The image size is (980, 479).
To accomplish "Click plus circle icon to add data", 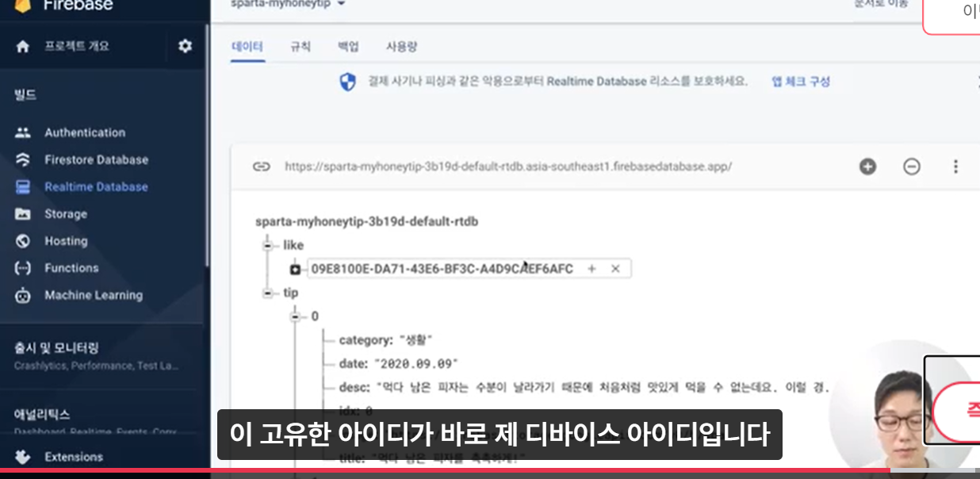I will (x=868, y=167).
